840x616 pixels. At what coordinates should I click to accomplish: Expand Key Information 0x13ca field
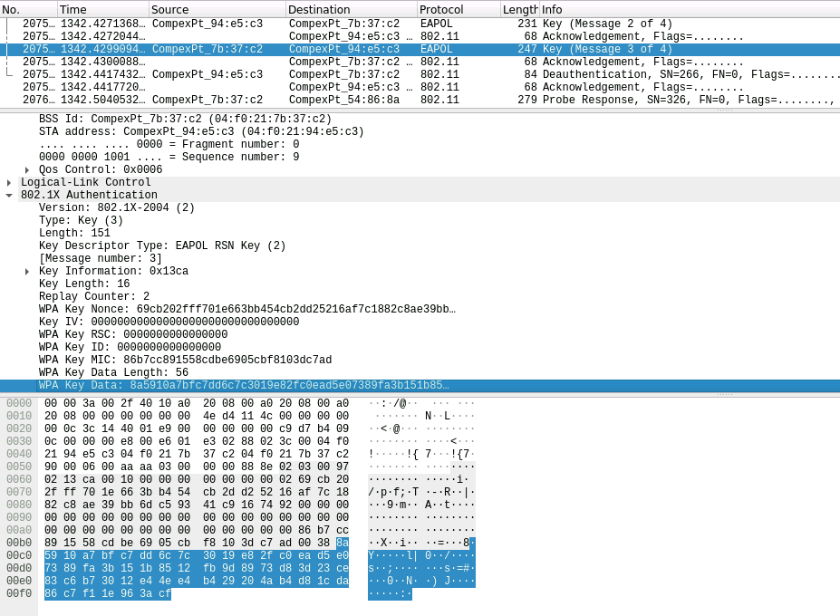[x=27, y=272]
